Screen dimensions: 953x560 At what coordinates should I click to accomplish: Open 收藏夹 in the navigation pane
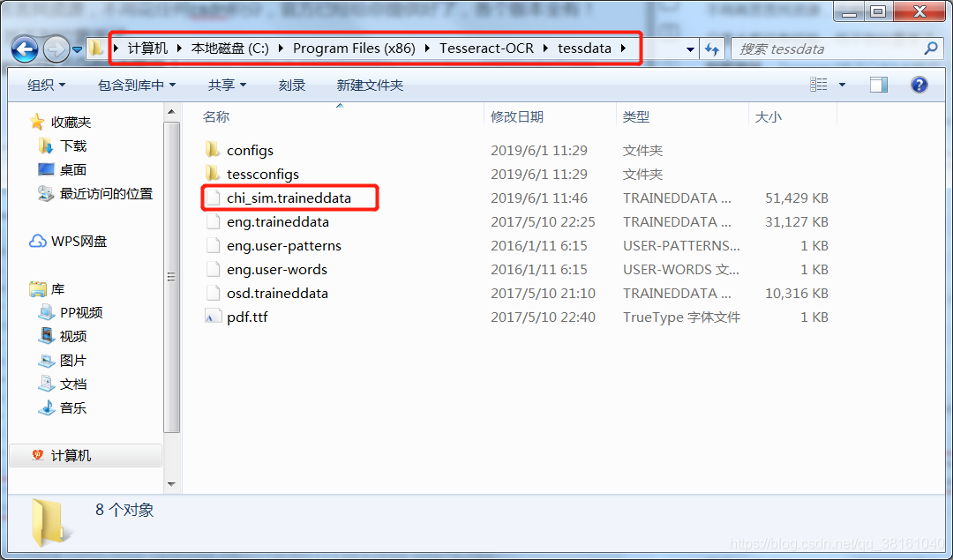pyautogui.click(x=71, y=122)
